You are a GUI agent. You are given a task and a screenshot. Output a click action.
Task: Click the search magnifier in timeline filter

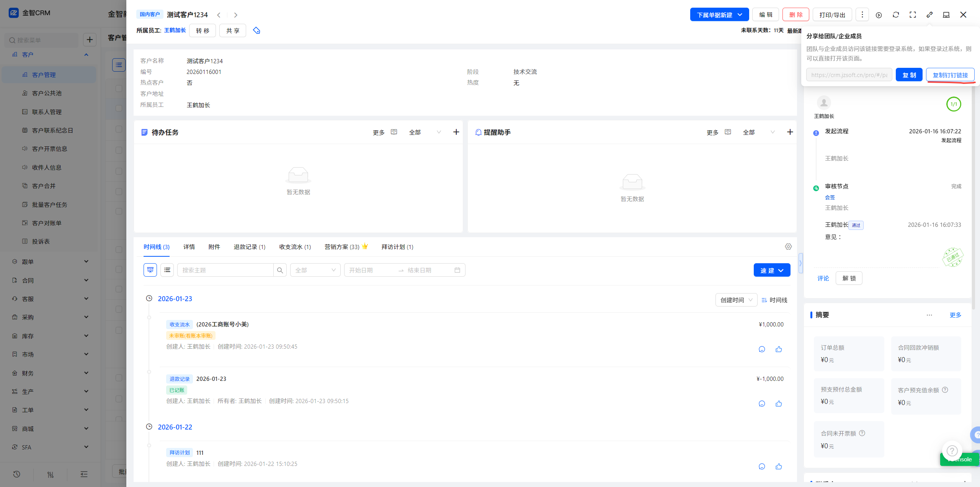click(x=280, y=270)
